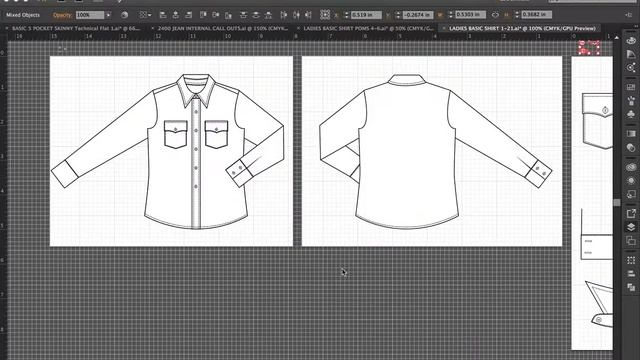
Task: Open the Libraries cloud panel icon
Action: (631, 167)
